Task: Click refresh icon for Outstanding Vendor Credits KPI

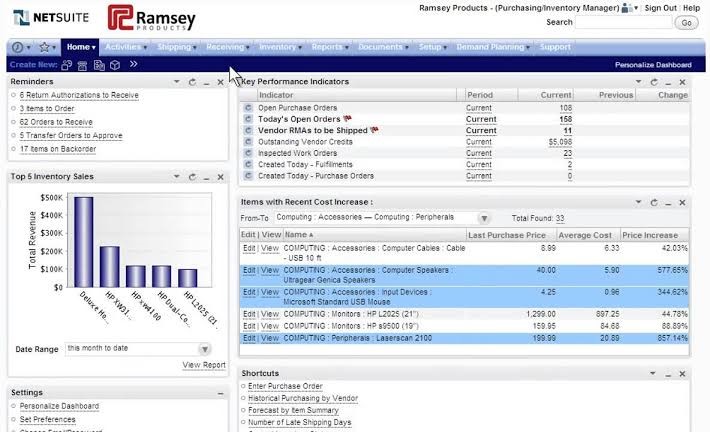Action: (248, 142)
